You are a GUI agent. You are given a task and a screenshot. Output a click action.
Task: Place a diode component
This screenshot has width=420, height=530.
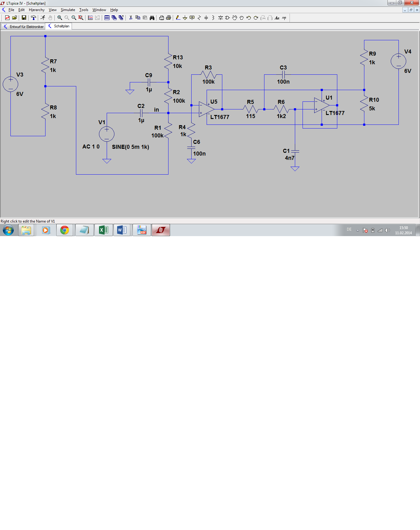coord(220,18)
